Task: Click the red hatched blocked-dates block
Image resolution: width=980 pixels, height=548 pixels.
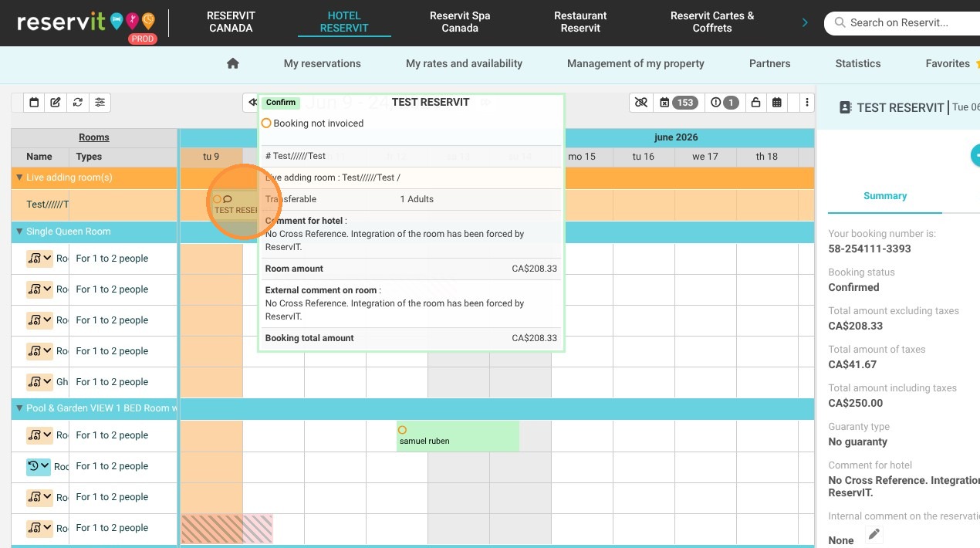Action: (x=227, y=529)
